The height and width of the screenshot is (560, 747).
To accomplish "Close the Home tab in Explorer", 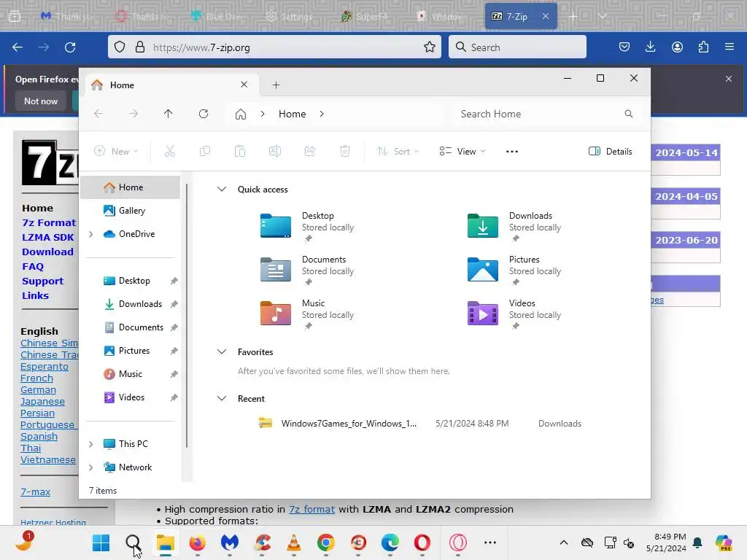I will pyautogui.click(x=244, y=85).
